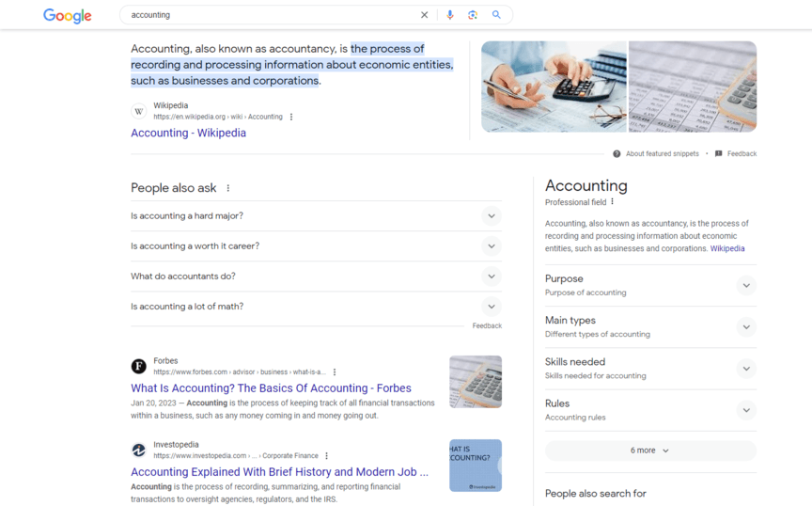The height and width of the screenshot is (506, 812).
Task: Open Wikipedia result three-dot options
Action: [291, 118]
